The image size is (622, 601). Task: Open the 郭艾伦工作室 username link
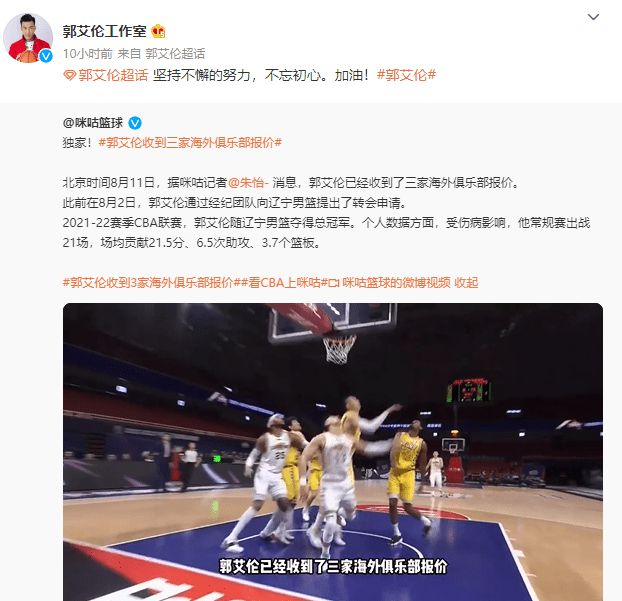pos(104,31)
